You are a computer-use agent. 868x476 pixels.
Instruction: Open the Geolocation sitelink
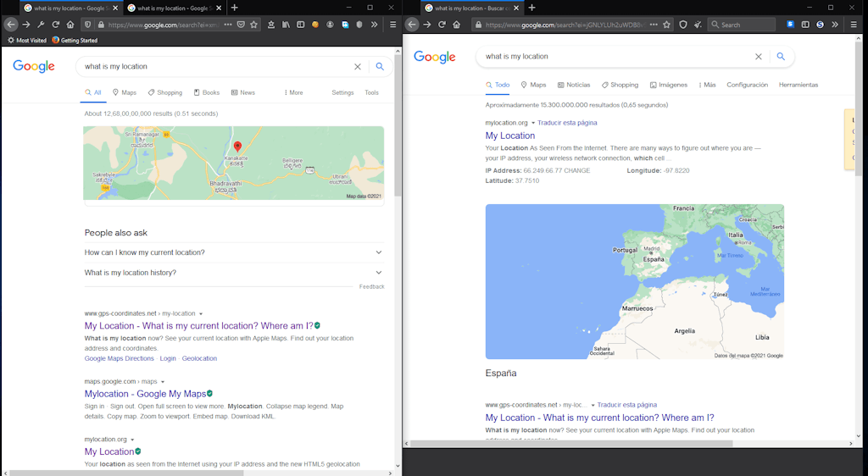tap(199, 359)
